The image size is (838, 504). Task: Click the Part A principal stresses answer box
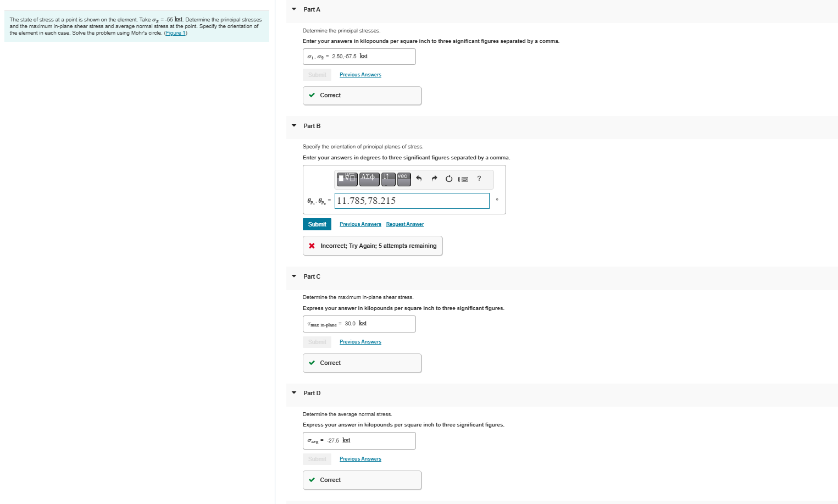359,57
